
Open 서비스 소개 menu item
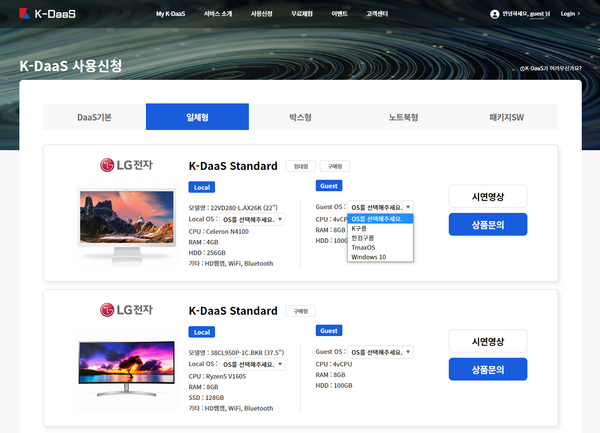(x=218, y=14)
